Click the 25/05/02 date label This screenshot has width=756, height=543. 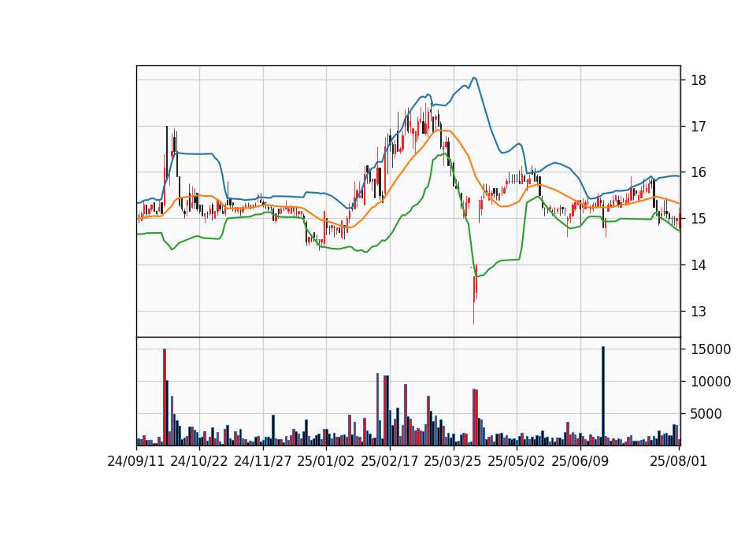pyautogui.click(x=517, y=461)
